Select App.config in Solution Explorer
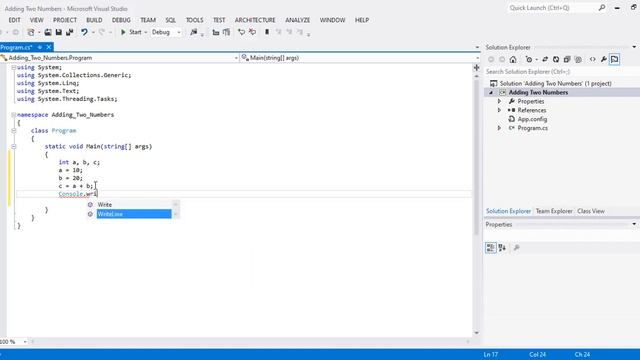Viewport: 640px width, 360px height. pos(532,119)
